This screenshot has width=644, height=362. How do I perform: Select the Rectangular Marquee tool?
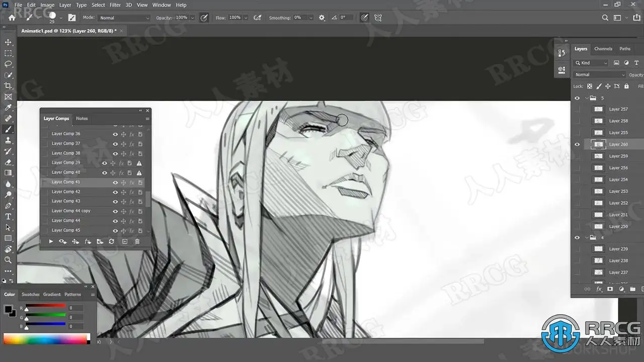pyautogui.click(x=8, y=53)
